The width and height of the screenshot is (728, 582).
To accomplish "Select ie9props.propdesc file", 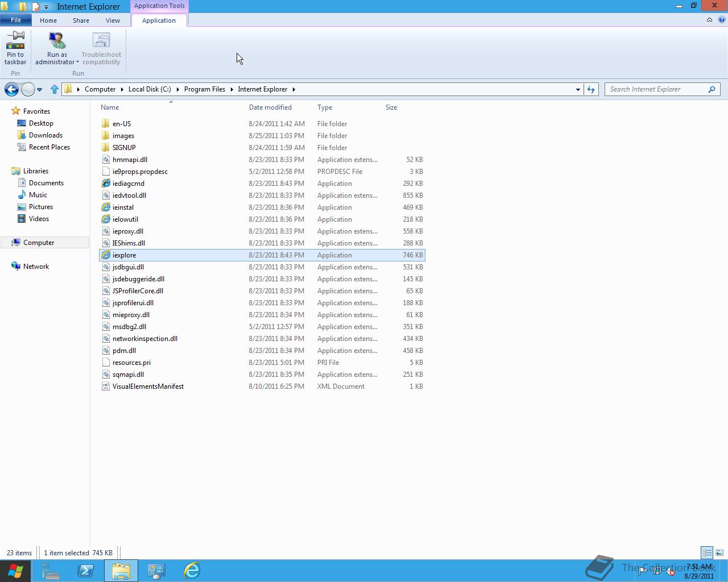I will tap(262, 172).
